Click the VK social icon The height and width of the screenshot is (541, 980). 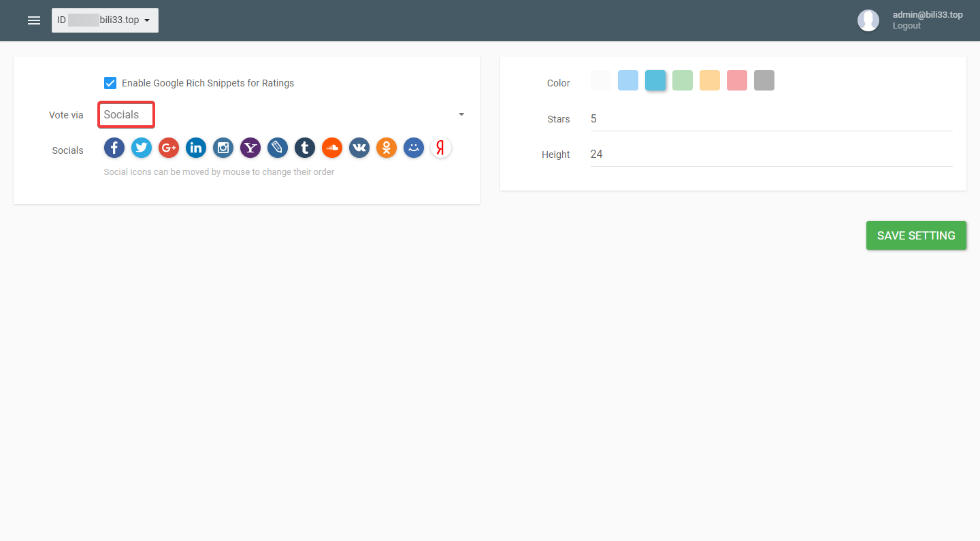click(359, 148)
